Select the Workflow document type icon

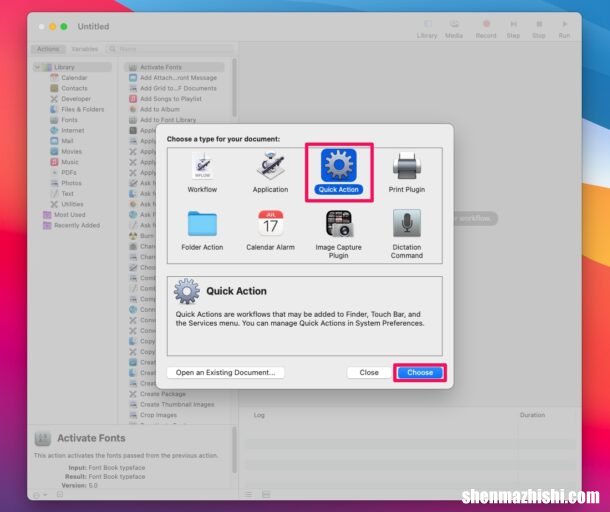tap(202, 166)
